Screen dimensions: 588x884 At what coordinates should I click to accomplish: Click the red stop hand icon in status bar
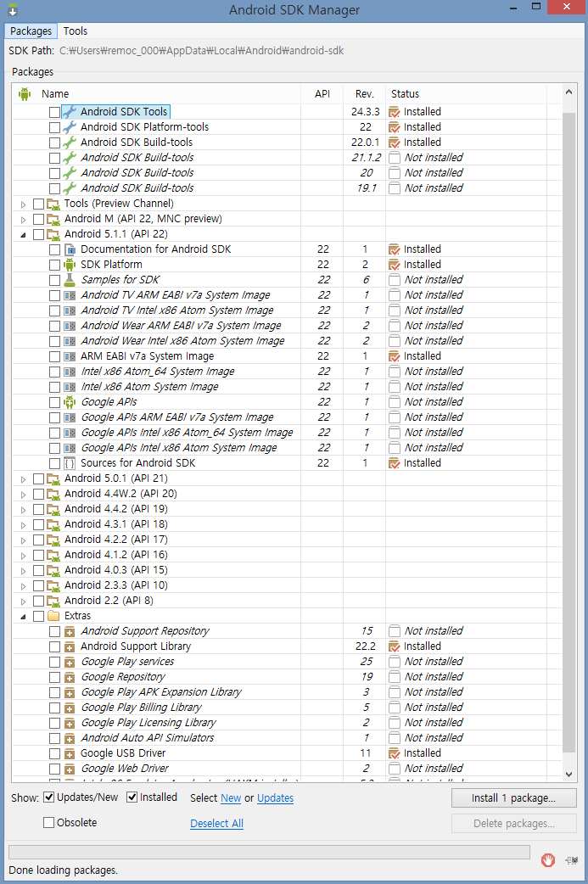click(x=548, y=859)
